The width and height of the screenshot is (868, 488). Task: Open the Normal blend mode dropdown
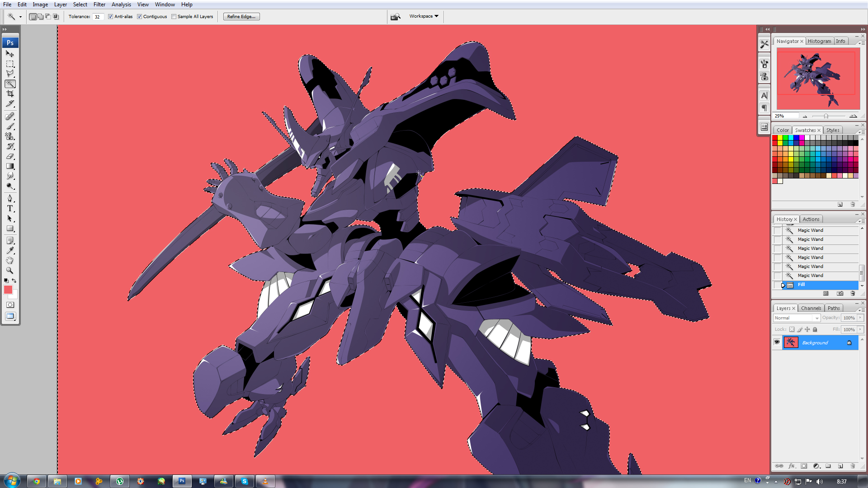797,318
